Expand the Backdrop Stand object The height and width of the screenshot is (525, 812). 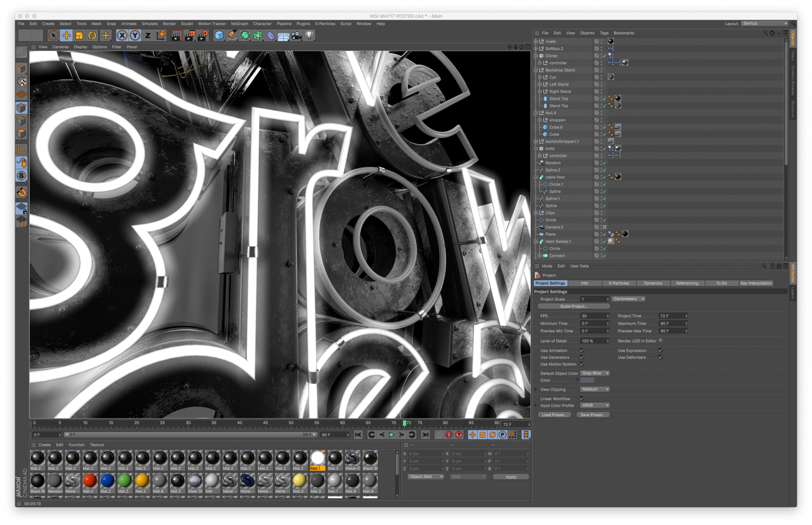point(536,70)
